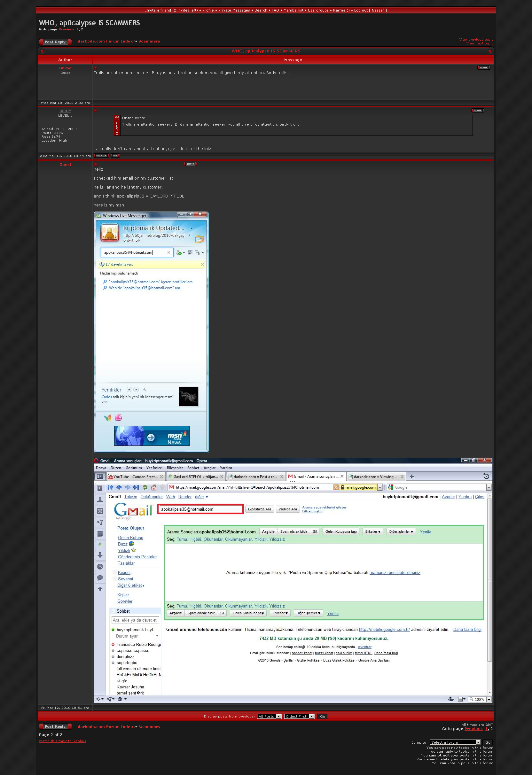Open the Opera history clock panel icon

pos(100,567)
